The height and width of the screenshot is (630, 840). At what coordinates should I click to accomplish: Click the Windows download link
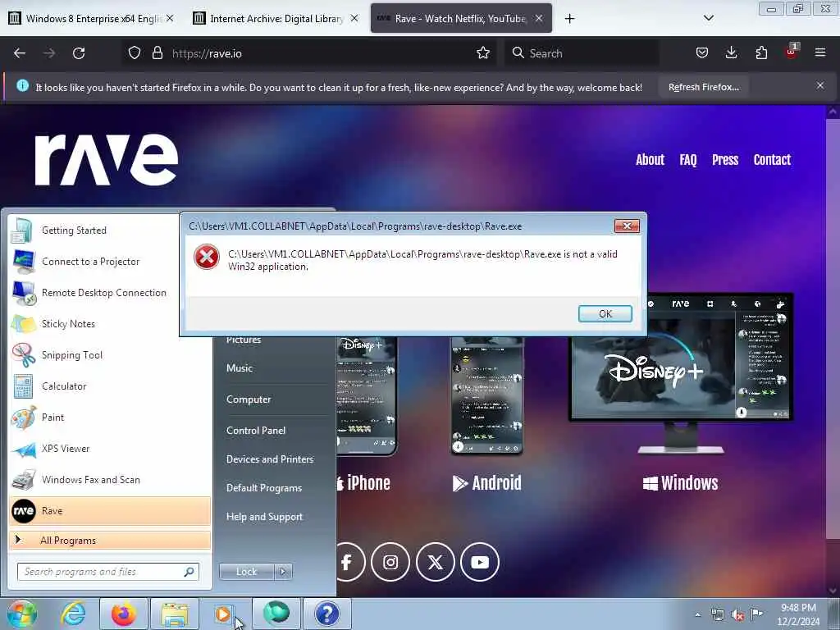tap(680, 482)
